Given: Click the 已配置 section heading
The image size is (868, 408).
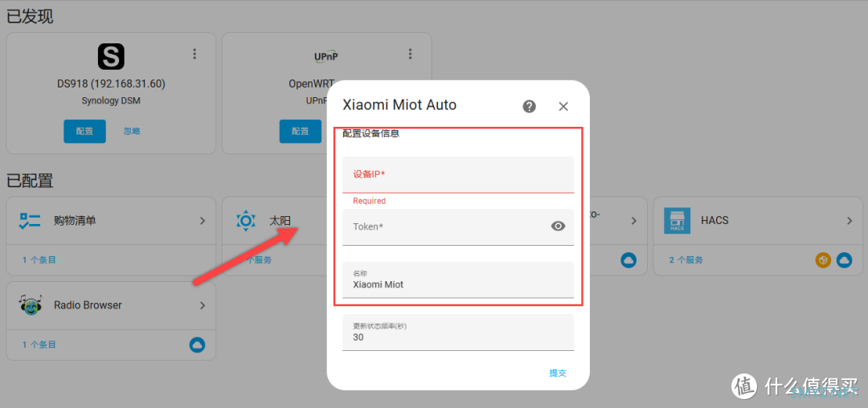Looking at the screenshot, I should [30, 181].
